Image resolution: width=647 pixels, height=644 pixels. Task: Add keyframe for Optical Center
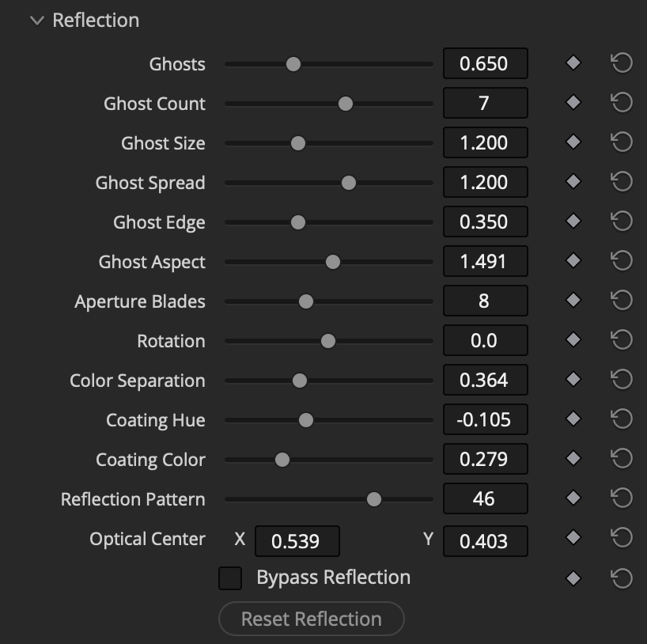coord(573,538)
